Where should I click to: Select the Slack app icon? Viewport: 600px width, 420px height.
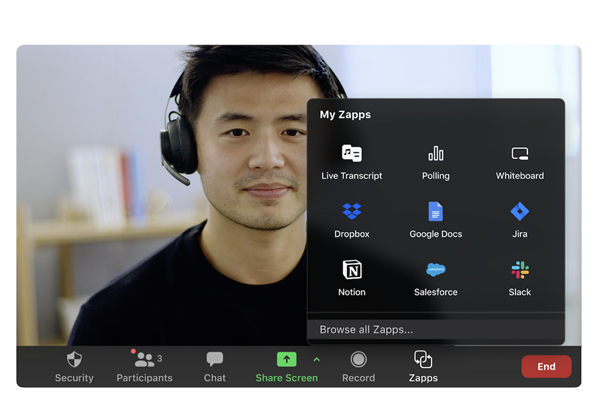pyautogui.click(x=520, y=270)
